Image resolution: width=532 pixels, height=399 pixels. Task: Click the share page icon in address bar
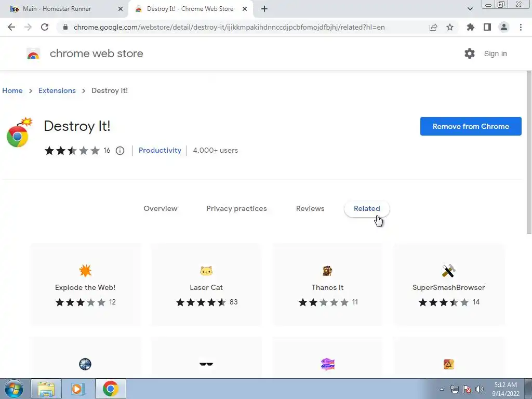tap(433, 27)
